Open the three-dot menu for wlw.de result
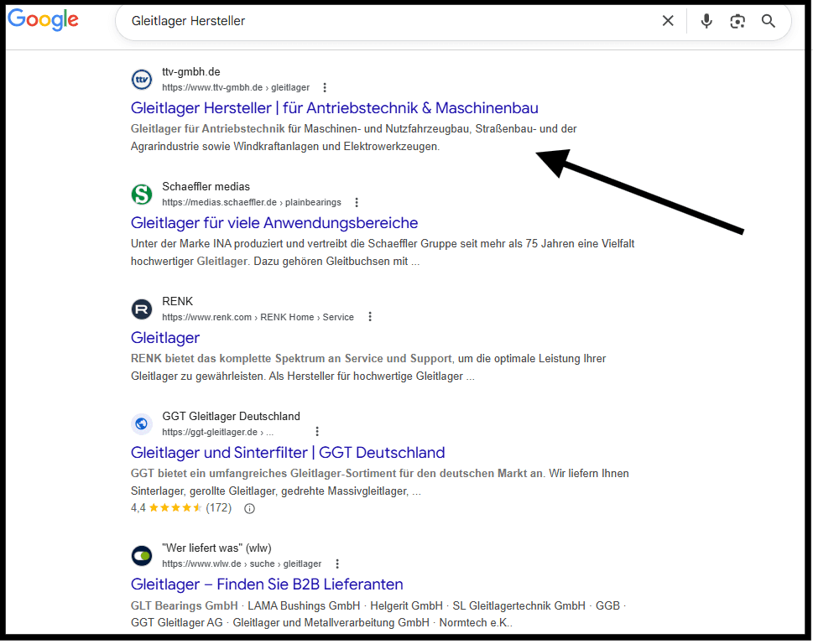This screenshot has width=813, height=644. pyautogui.click(x=337, y=563)
